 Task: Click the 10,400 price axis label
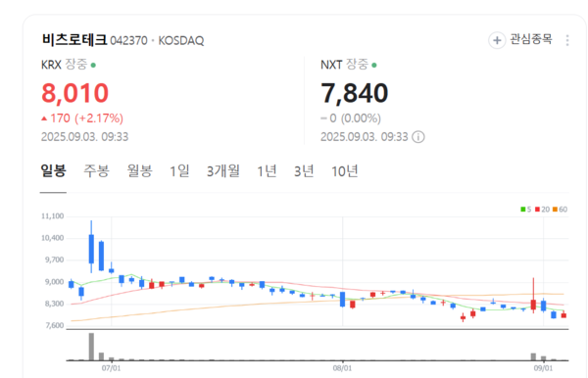click(x=53, y=238)
